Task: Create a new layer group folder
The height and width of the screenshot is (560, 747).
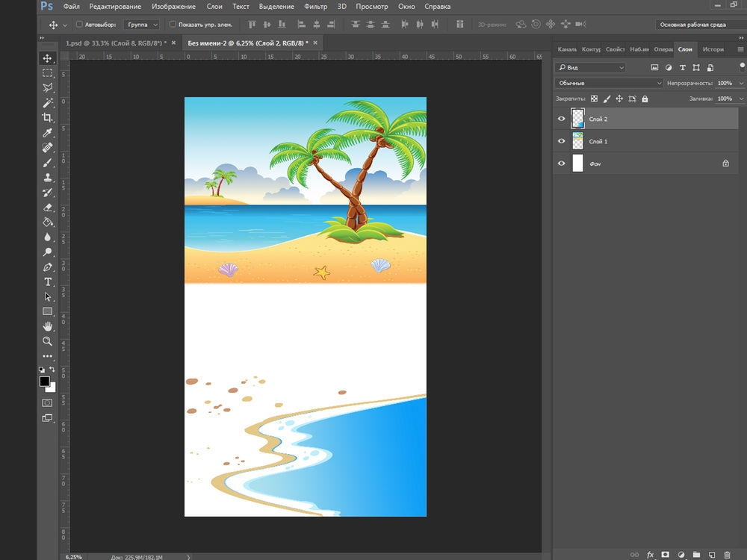Action: point(696,555)
